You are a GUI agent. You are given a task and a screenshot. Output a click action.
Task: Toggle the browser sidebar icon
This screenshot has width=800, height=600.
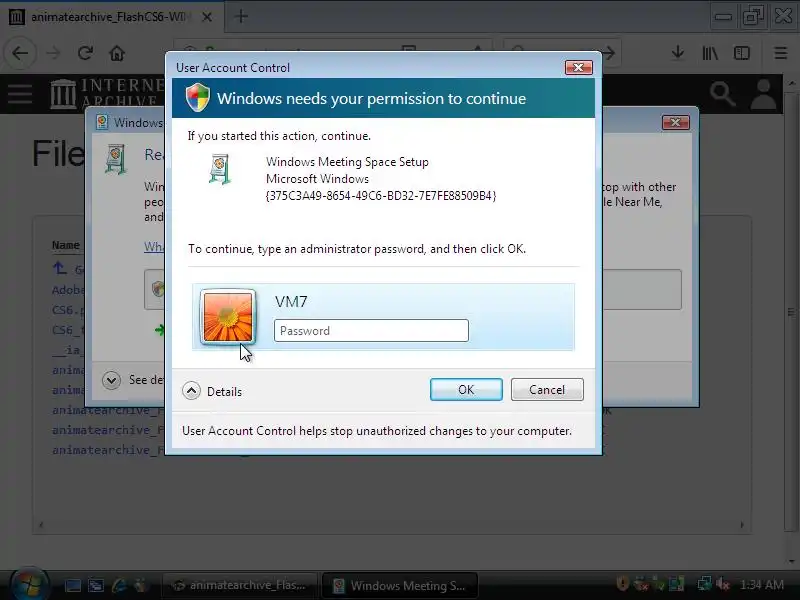(741, 53)
